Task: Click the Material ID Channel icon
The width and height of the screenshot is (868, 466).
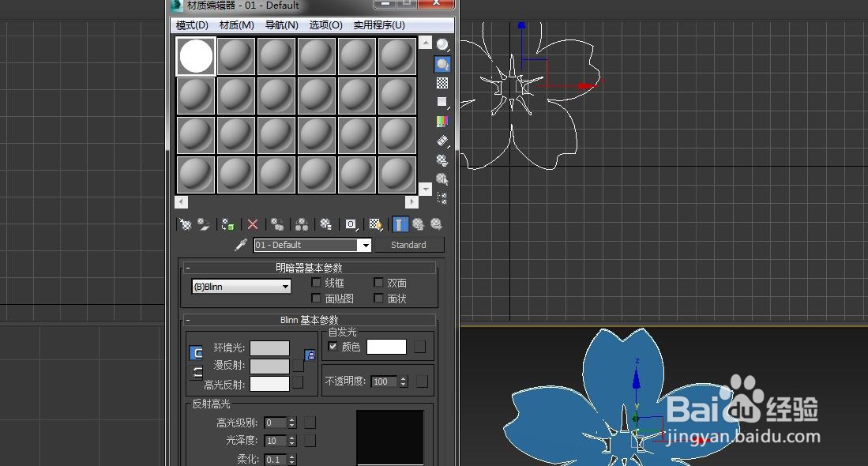Action: tap(350, 224)
